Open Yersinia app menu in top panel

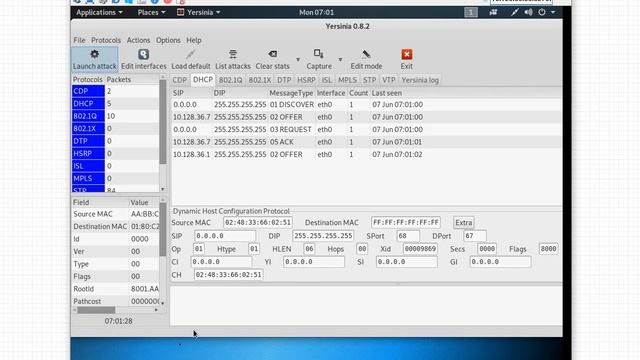199,12
